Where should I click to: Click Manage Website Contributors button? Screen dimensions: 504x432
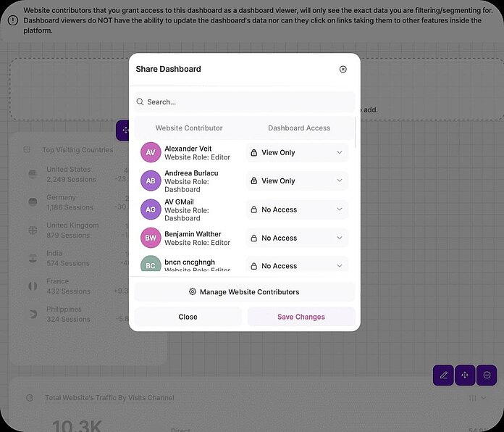[x=245, y=292]
